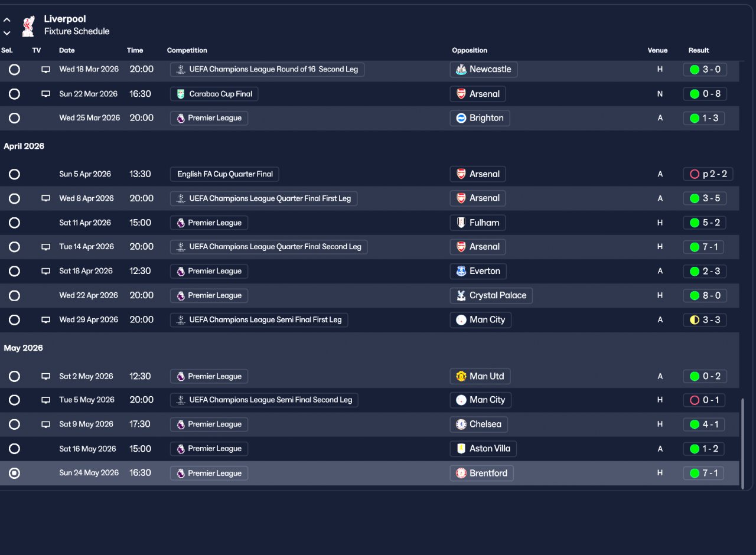The height and width of the screenshot is (555, 756).
Task: Click the TV icon on the Chelsea fixture row
Action: point(45,424)
